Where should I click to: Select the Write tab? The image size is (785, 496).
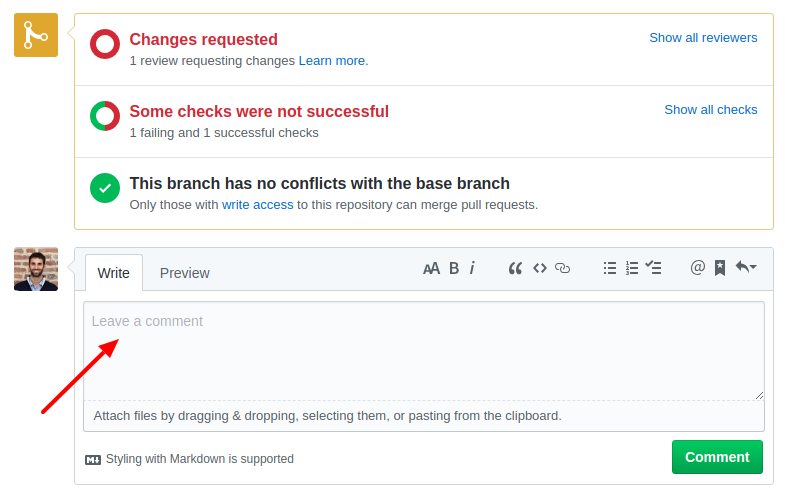114,273
